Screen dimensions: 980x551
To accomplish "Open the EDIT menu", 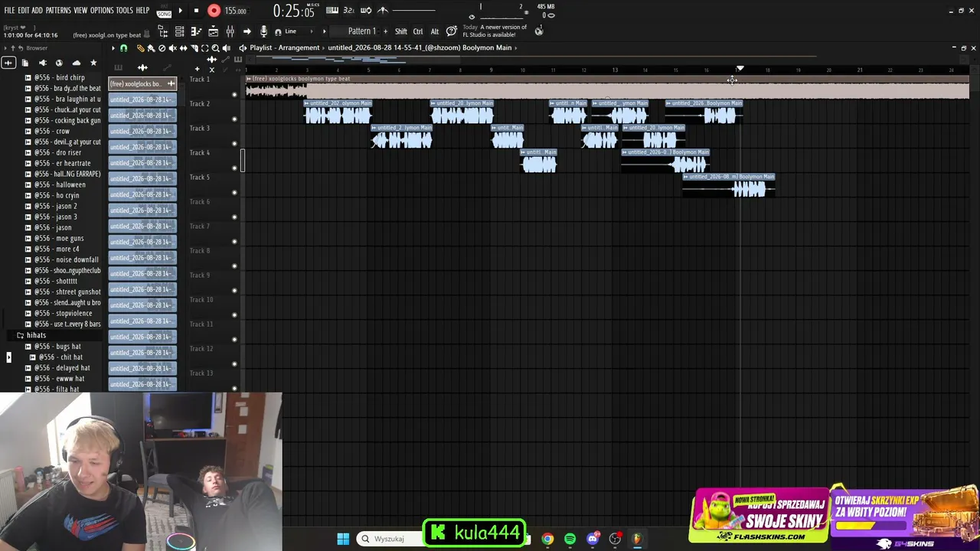I will [24, 11].
